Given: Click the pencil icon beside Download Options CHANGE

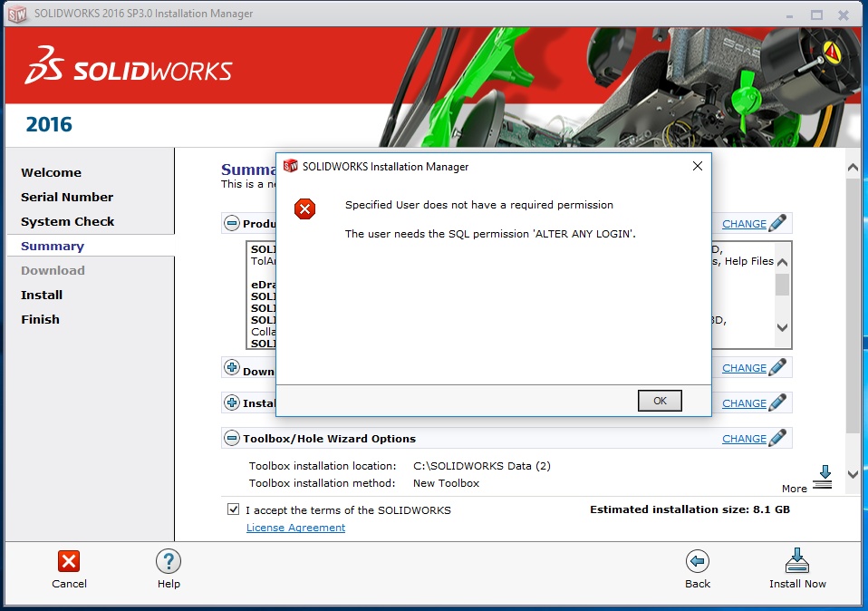Looking at the screenshot, I should click(777, 367).
